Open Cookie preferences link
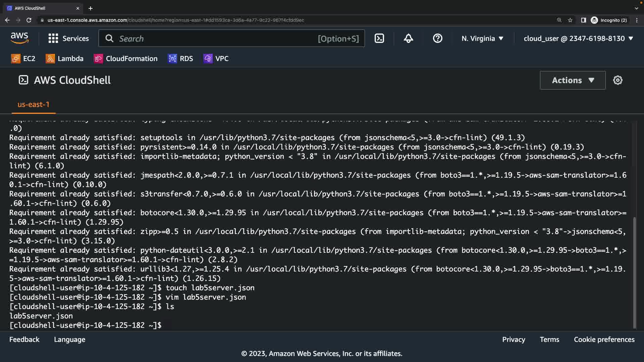644x362 pixels. point(604,340)
